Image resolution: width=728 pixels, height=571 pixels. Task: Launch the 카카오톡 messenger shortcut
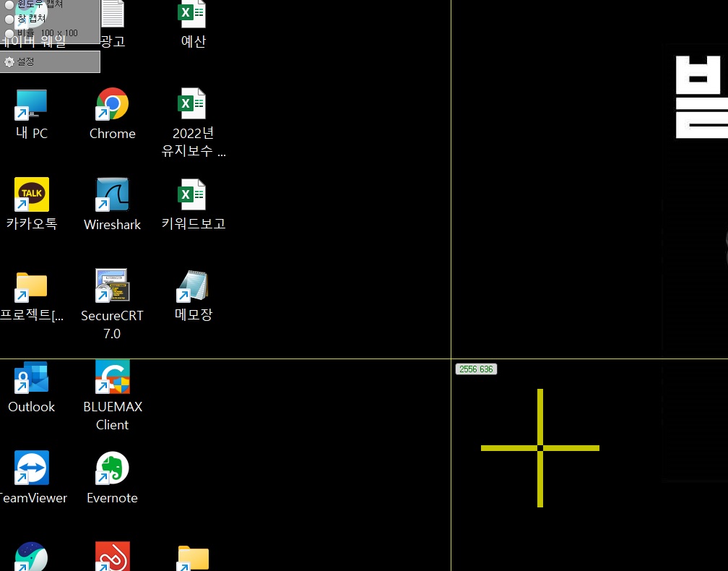tap(32, 205)
